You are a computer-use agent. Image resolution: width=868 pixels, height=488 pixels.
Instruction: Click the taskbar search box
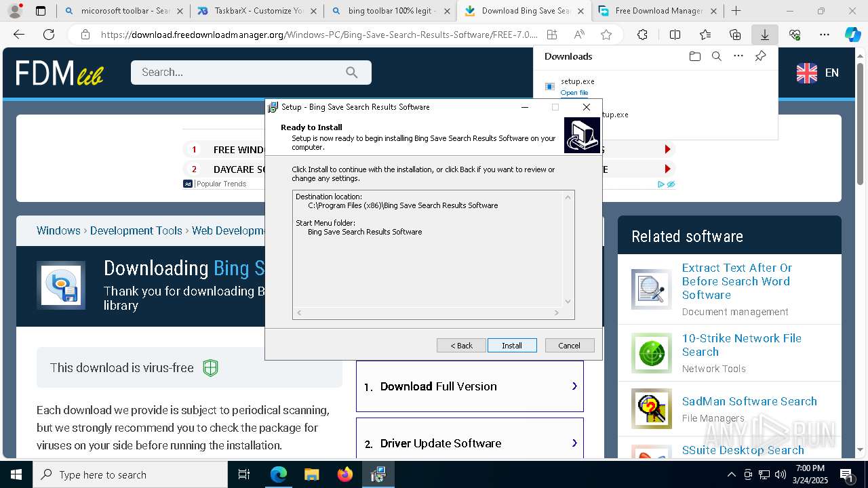[x=130, y=474]
